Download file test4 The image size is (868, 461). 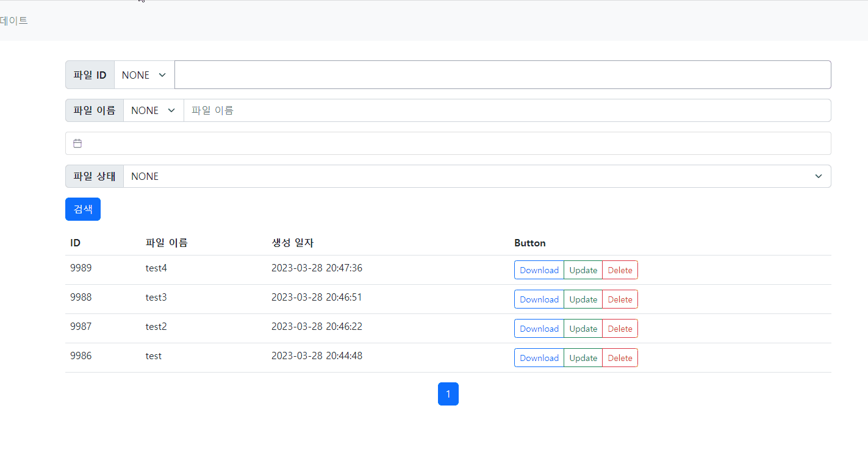[x=539, y=270]
